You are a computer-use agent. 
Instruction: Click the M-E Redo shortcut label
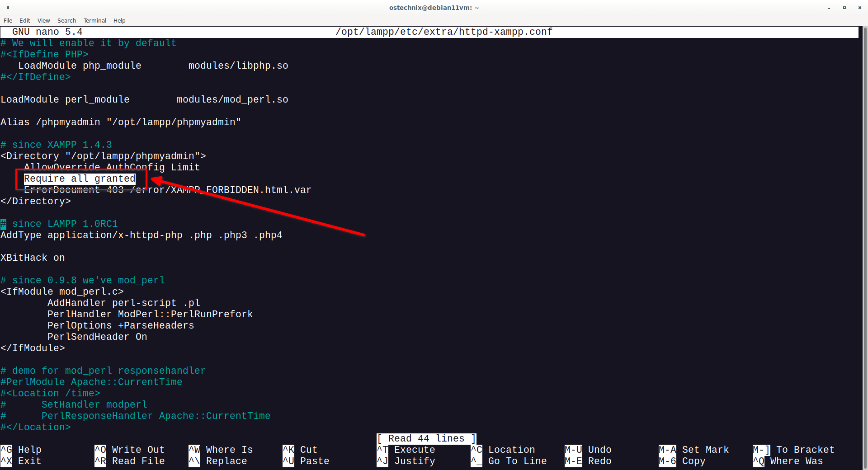click(588, 461)
